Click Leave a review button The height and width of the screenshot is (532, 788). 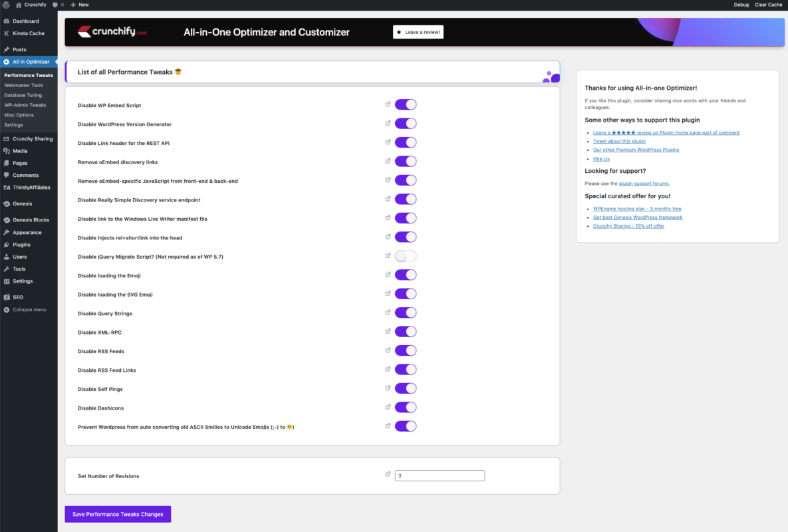418,32
